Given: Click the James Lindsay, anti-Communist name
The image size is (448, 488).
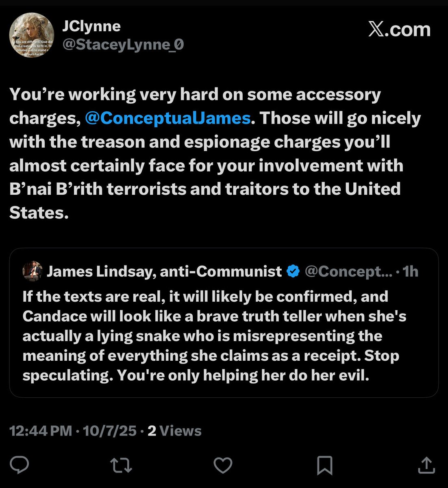Looking at the screenshot, I should [164, 271].
